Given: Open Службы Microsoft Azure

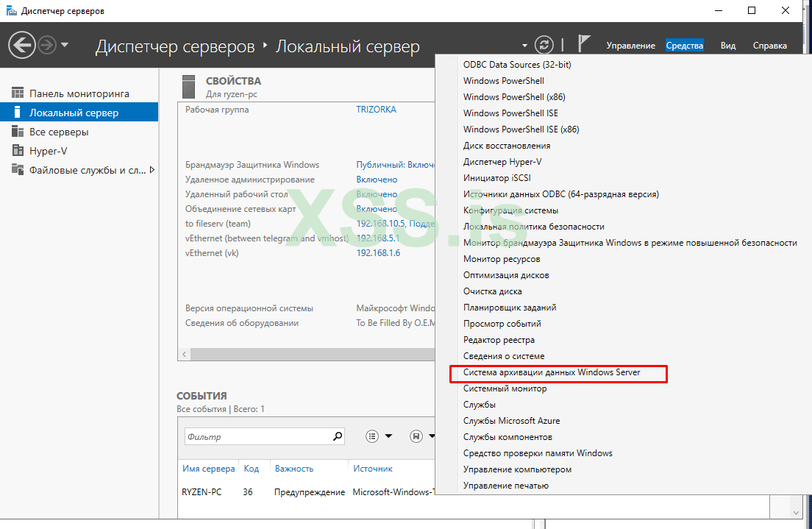Looking at the screenshot, I should coord(512,421).
